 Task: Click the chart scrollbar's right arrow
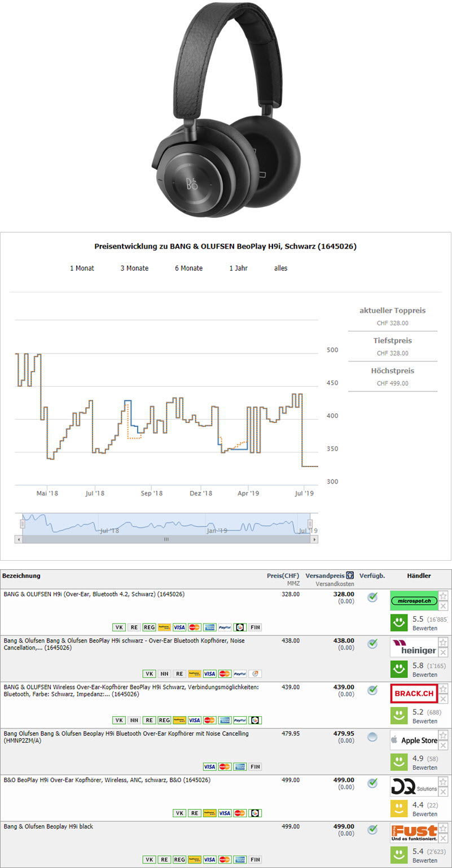pyautogui.click(x=314, y=539)
